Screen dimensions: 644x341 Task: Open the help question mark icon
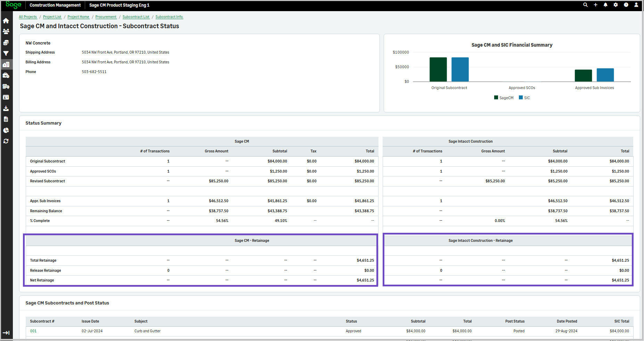point(626,5)
